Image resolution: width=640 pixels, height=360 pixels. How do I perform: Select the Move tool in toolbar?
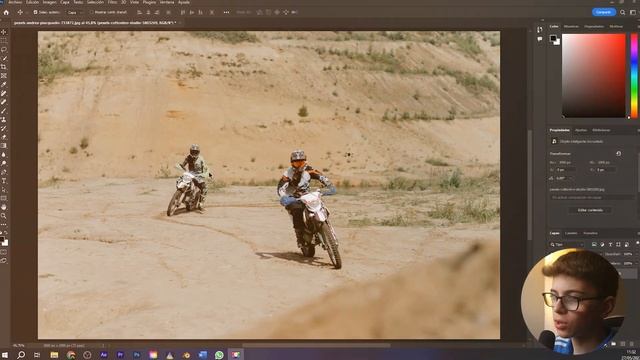4,32
